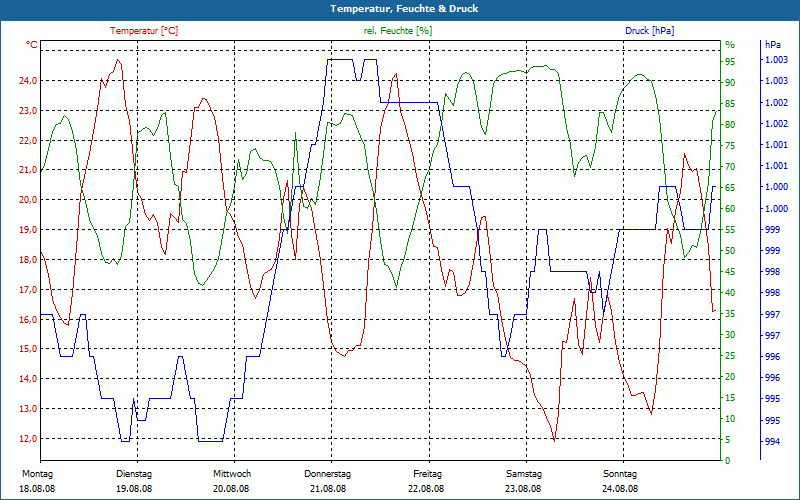Click the 20,0 temperature axis value
This screenshot has width=800, height=500.
coord(28,200)
